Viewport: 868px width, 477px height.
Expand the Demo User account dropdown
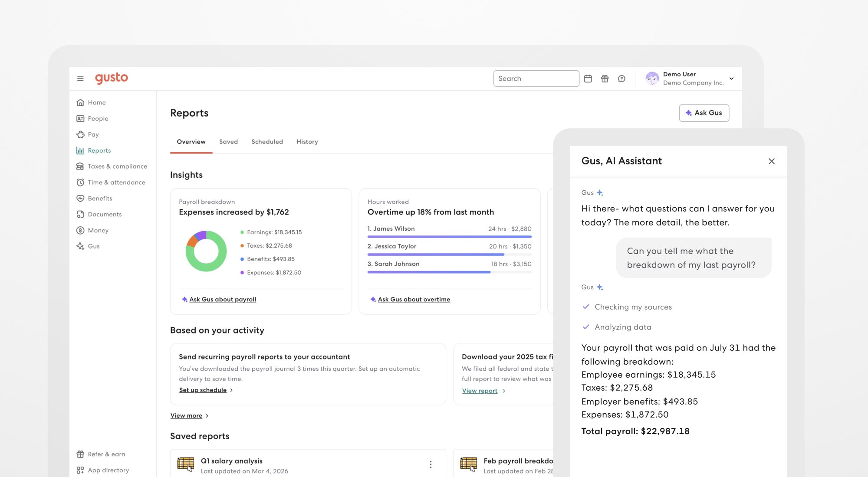(732, 78)
